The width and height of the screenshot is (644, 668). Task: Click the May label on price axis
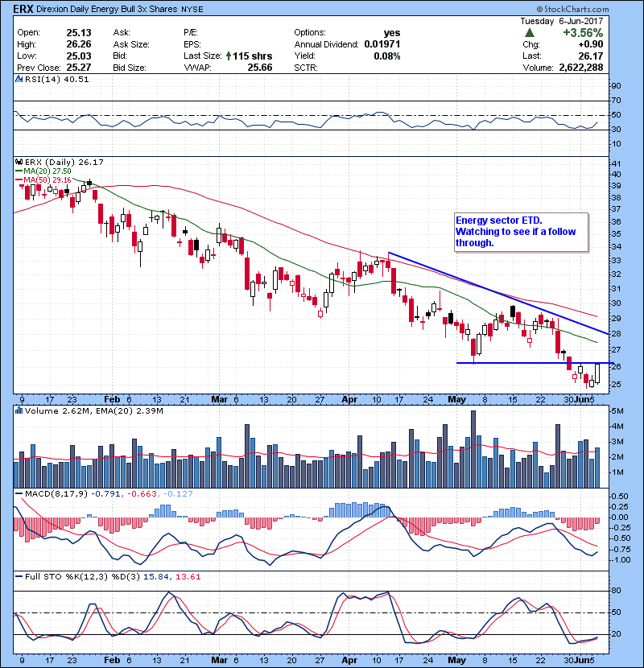(456, 399)
